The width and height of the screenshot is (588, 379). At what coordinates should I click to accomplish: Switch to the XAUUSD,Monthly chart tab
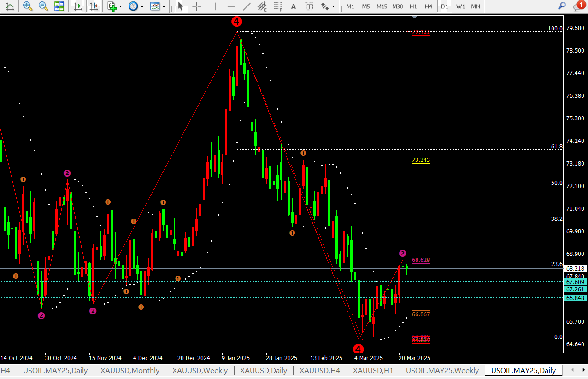(x=130, y=370)
